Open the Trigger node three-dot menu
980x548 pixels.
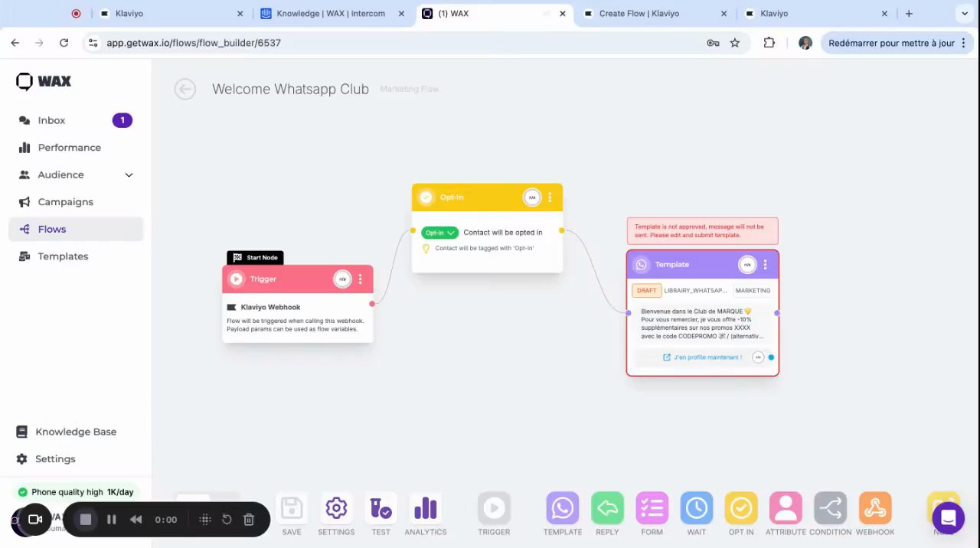(x=360, y=279)
